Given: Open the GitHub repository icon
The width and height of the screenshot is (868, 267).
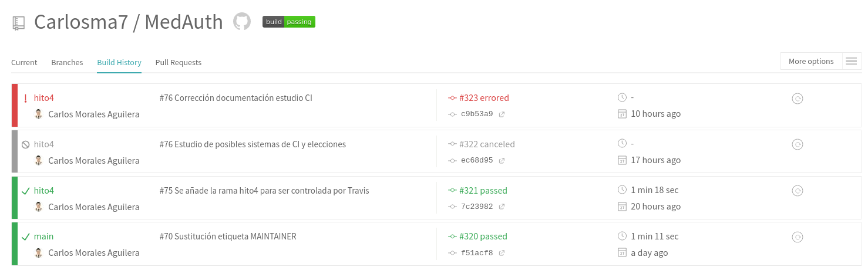Looking at the screenshot, I should [242, 22].
